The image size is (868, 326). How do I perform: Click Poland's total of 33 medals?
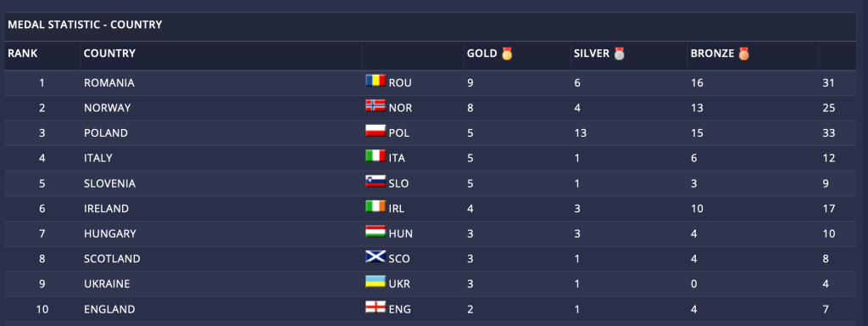coord(829,133)
